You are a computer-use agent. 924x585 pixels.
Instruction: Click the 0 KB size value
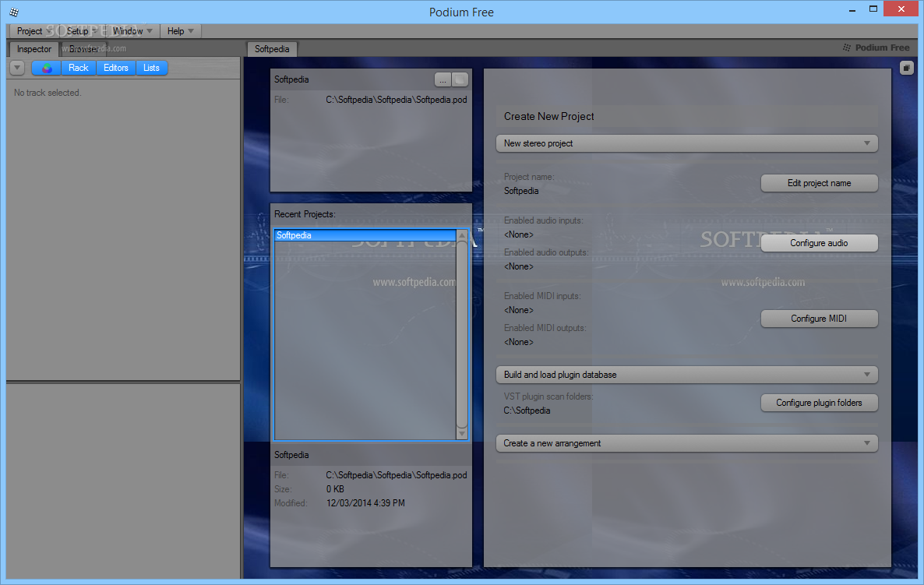click(x=335, y=489)
